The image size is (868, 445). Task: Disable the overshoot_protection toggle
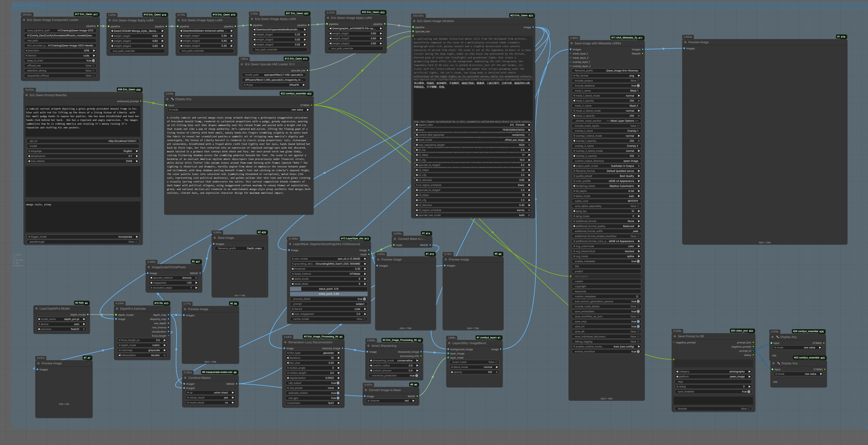coord(417,375)
